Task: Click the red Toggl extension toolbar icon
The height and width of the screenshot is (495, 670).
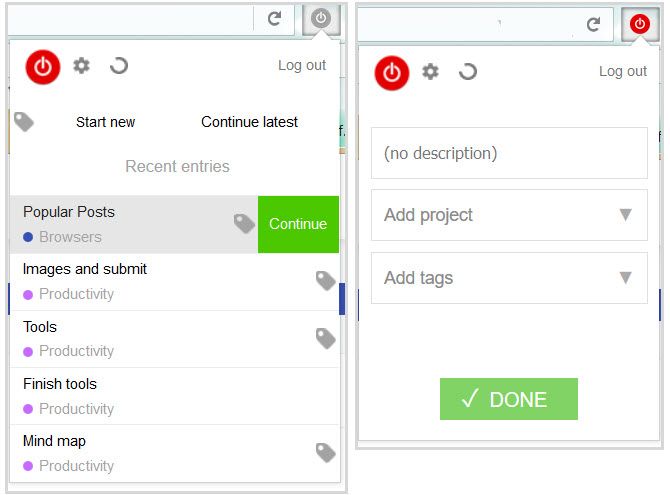Action: coord(639,24)
